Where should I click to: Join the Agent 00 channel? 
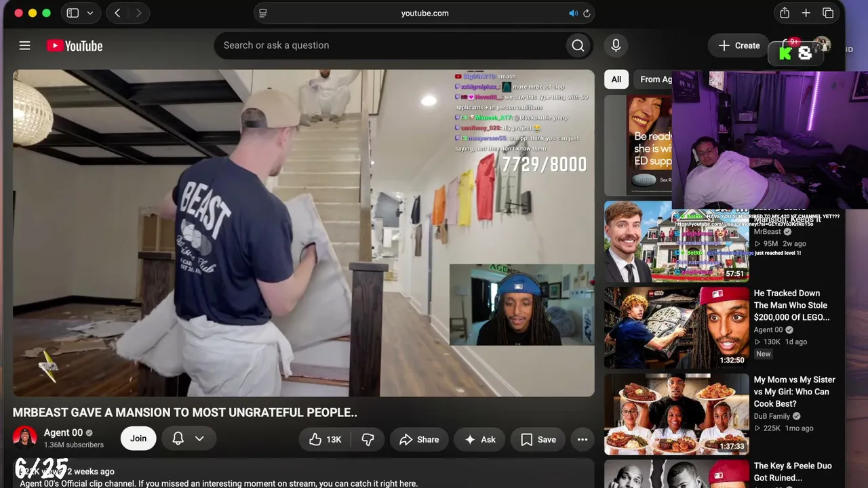[x=138, y=439]
